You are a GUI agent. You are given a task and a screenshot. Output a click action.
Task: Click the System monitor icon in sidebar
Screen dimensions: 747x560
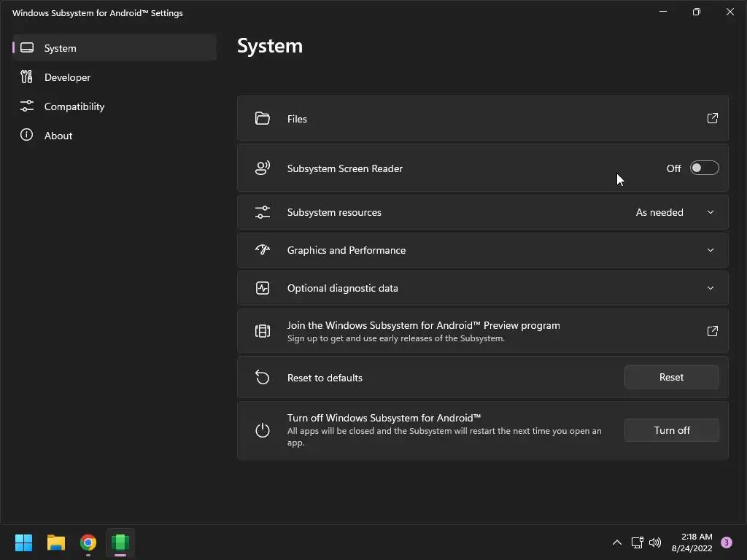(27, 47)
